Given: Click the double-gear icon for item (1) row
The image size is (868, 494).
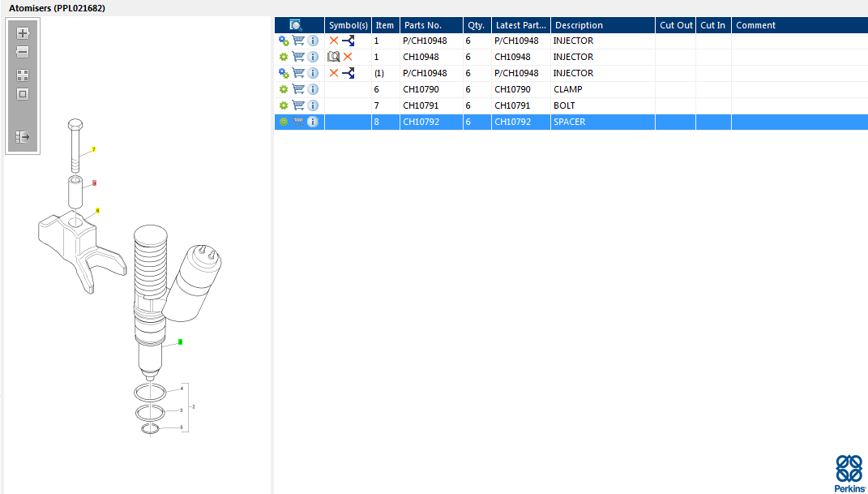Looking at the screenshot, I should coord(284,73).
